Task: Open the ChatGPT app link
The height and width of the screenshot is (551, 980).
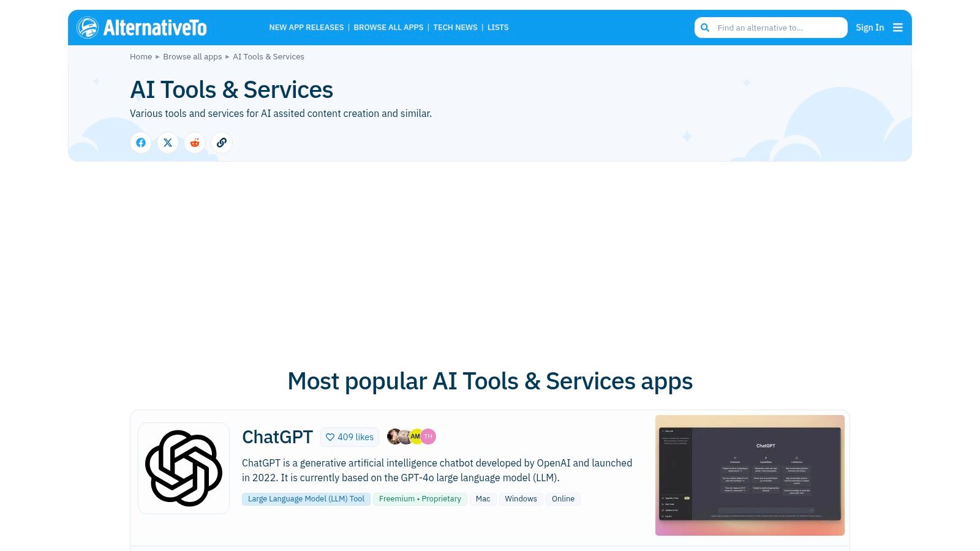Action: pos(277,437)
